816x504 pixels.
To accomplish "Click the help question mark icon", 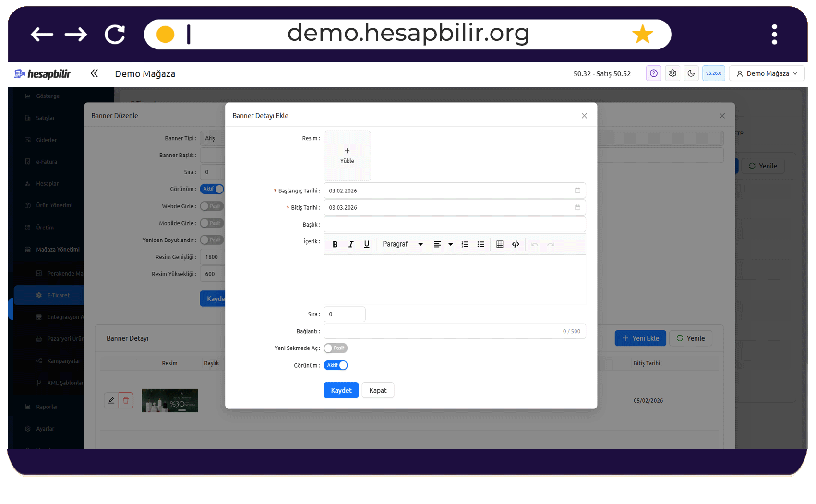I will pyautogui.click(x=654, y=73).
